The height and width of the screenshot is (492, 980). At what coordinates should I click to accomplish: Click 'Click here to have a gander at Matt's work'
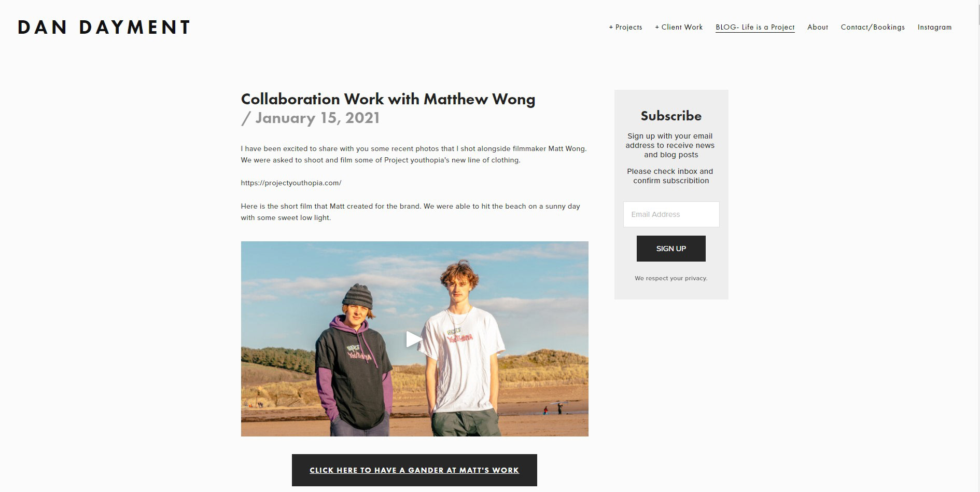[x=414, y=470]
